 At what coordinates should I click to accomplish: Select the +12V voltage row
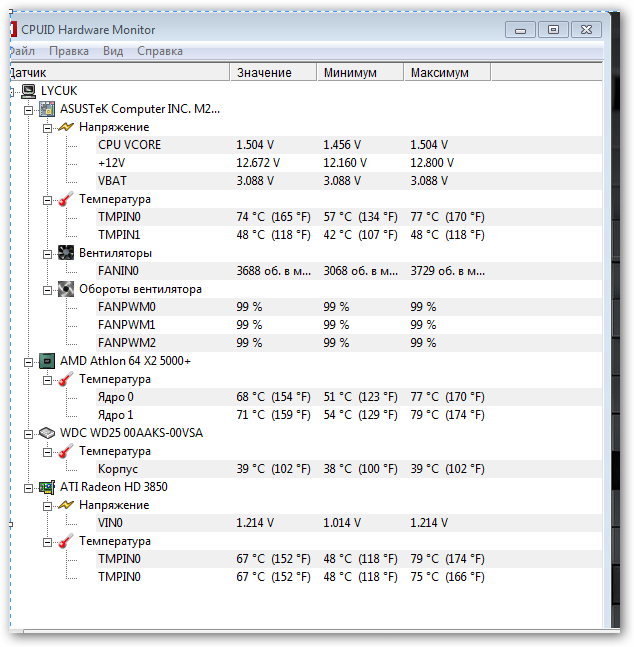click(x=349, y=163)
